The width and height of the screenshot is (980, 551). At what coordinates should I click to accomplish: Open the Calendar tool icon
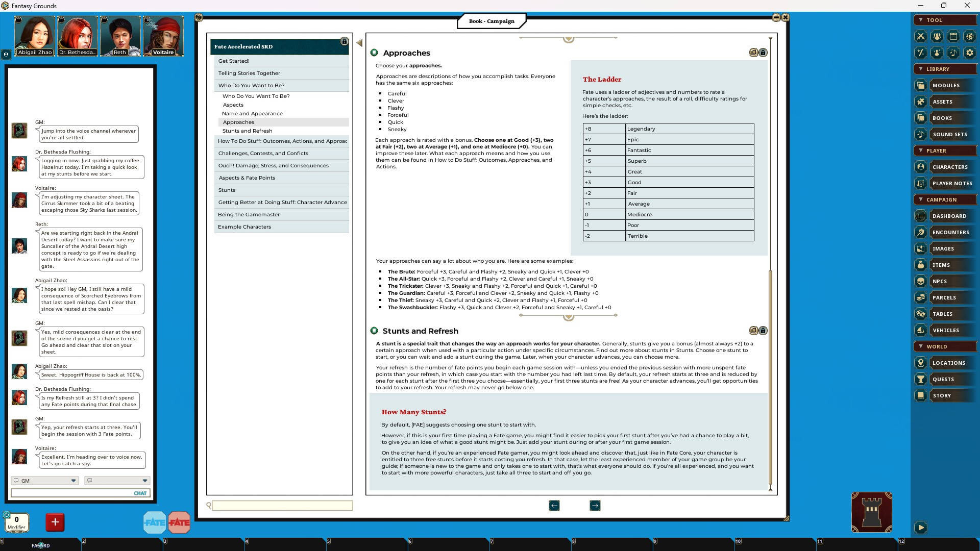953,36
